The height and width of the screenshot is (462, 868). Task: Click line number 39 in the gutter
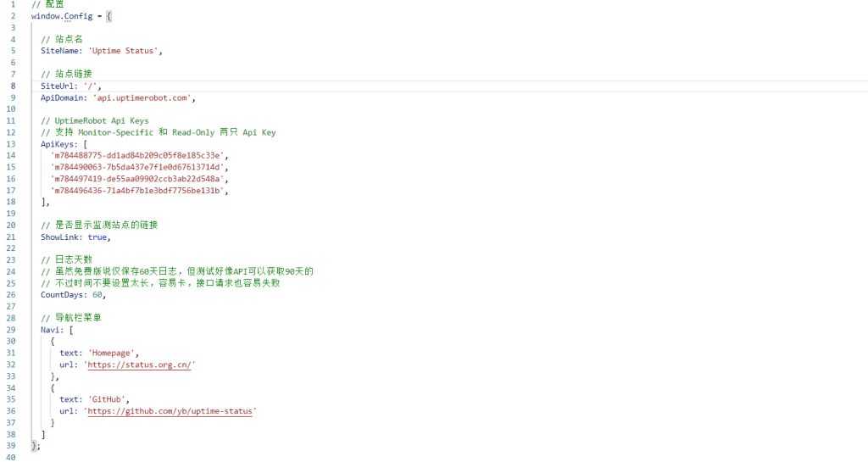(x=10, y=446)
